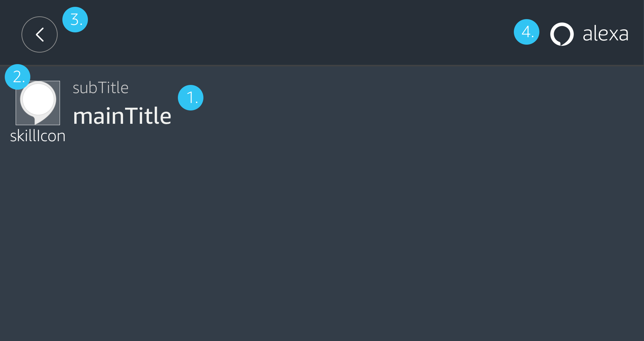Click the Alexa ring logo

pyautogui.click(x=562, y=34)
